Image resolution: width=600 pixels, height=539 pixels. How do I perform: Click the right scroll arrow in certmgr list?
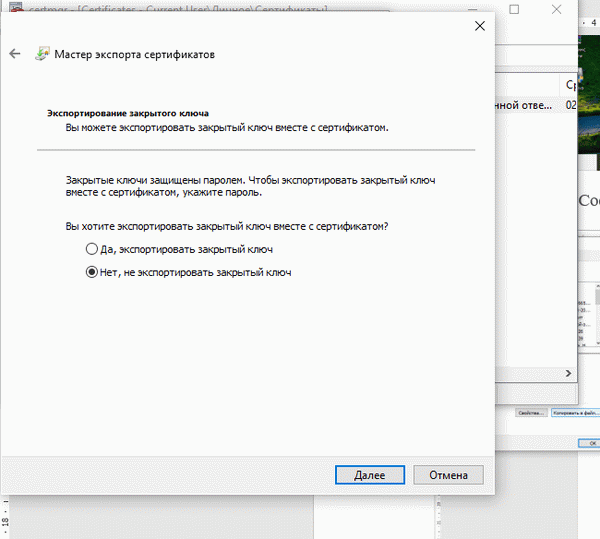click(568, 373)
